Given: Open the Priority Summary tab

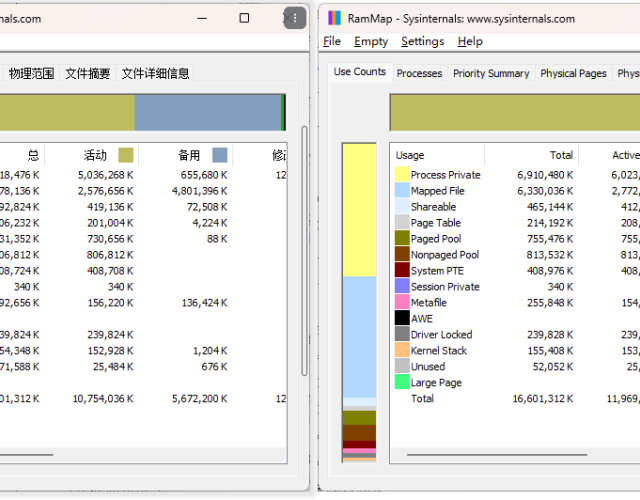Looking at the screenshot, I should click(x=491, y=73).
